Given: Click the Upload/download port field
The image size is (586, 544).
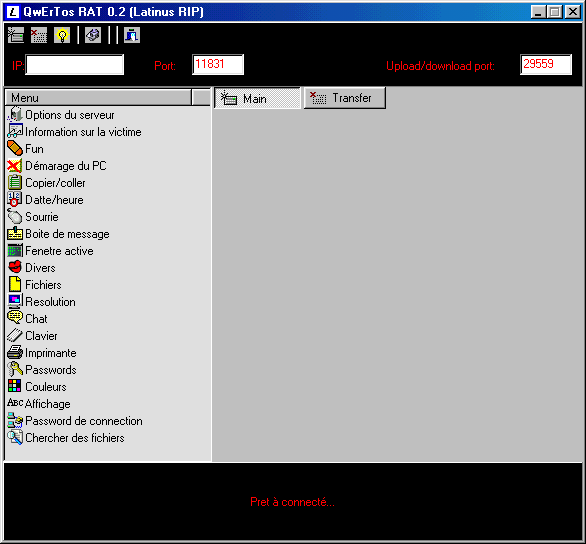Looking at the screenshot, I should tap(546, 65).
